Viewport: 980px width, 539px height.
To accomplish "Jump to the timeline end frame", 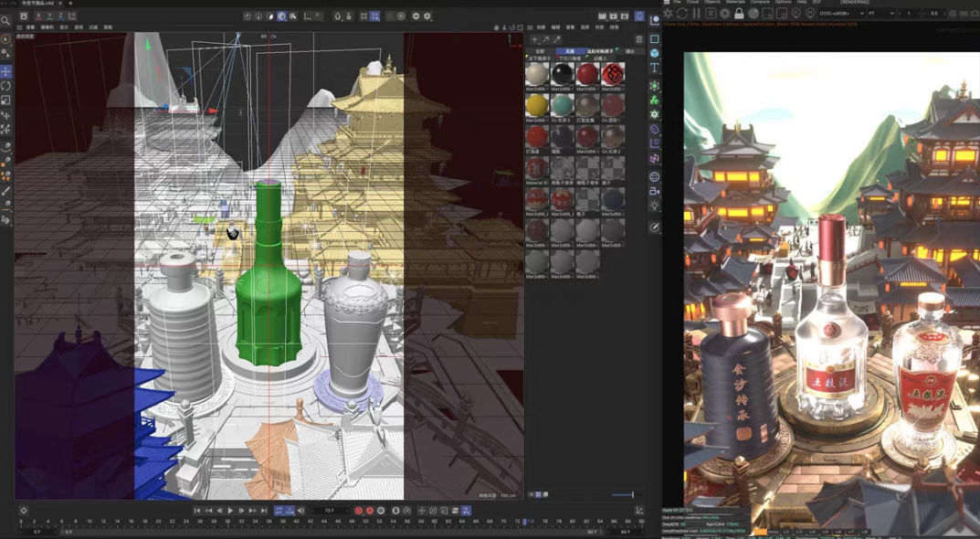I will (x=264, y=510).
